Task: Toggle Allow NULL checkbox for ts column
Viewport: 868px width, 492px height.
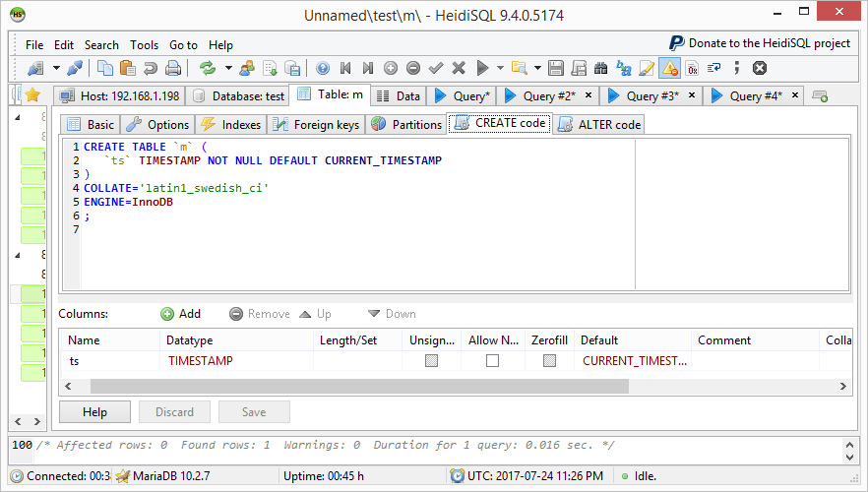Action: [x=492, y=361]
